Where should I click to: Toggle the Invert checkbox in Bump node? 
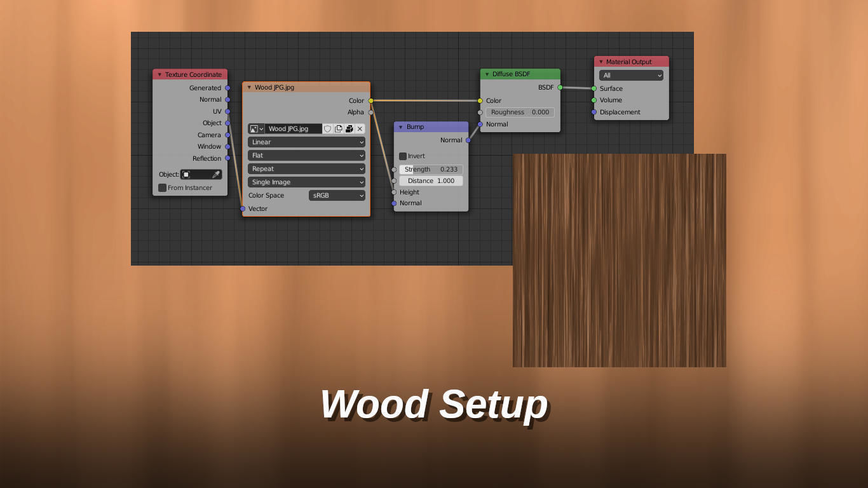(403, 156)
